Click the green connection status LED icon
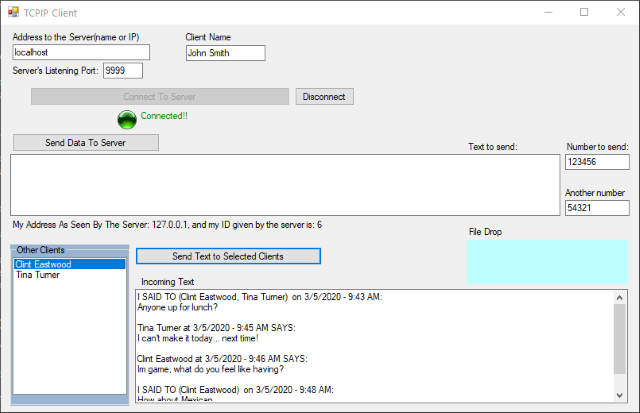 click(126, 120)
